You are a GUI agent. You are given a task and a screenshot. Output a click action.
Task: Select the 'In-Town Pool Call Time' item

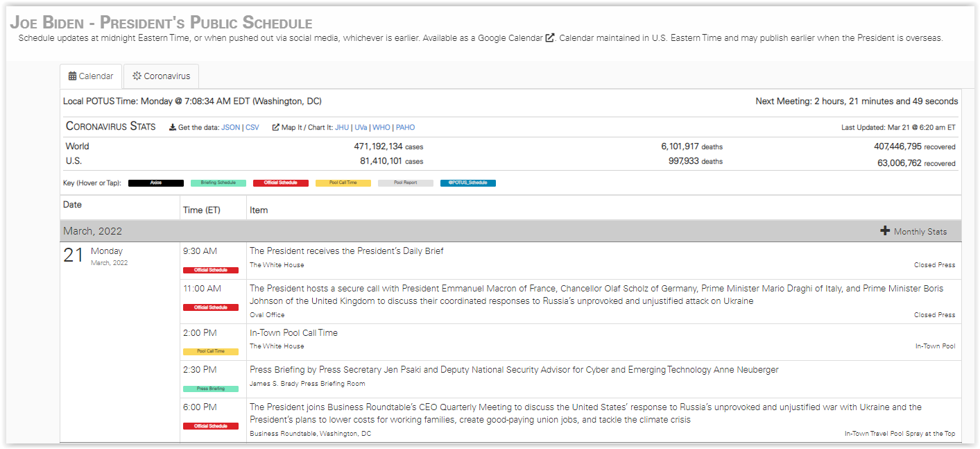293,333
